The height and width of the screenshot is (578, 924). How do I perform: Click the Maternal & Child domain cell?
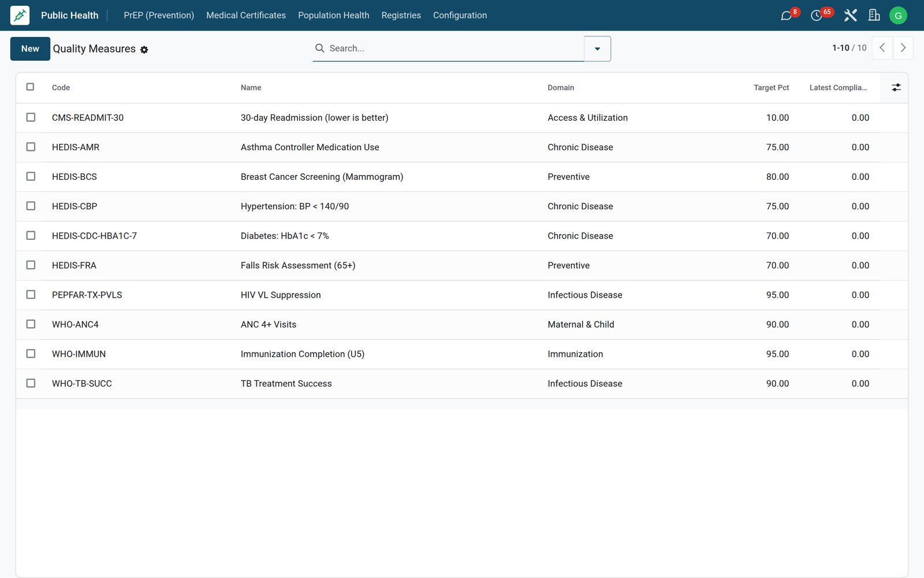pyautogui.click(x=581, y=324)
